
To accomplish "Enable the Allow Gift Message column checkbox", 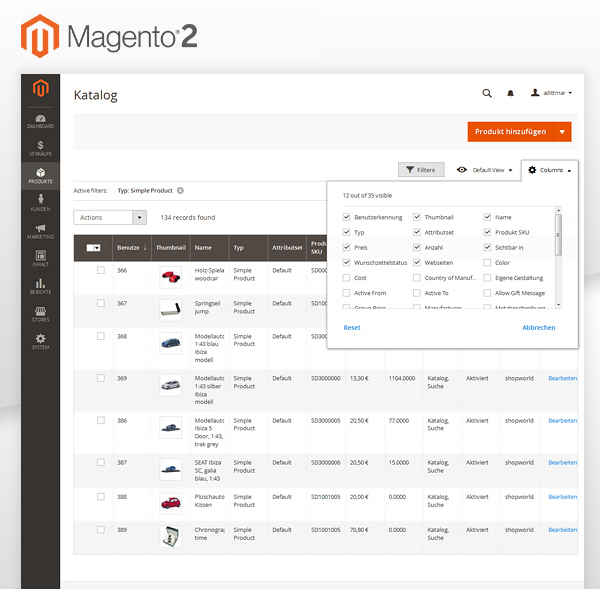I will click(x=487, y=293).
